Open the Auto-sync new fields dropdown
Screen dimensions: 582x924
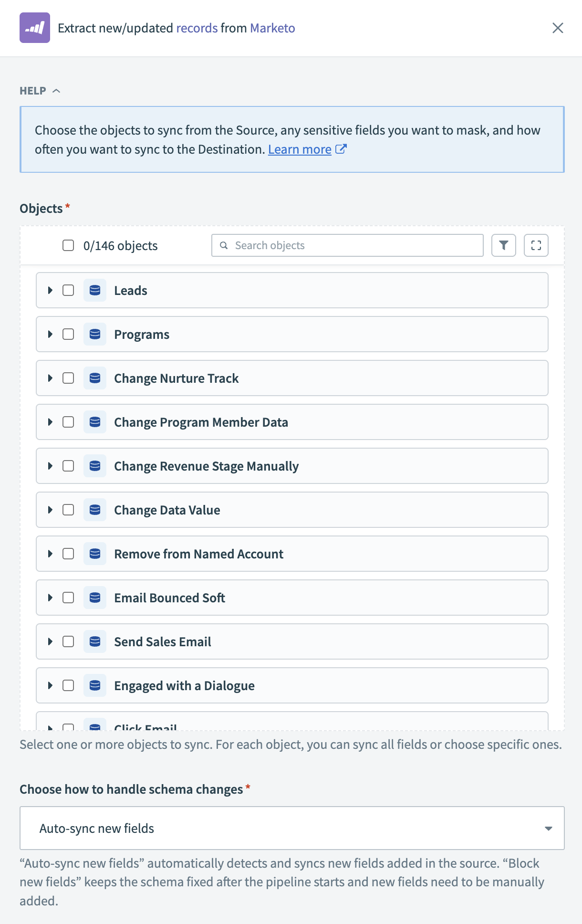coord(548,828)
